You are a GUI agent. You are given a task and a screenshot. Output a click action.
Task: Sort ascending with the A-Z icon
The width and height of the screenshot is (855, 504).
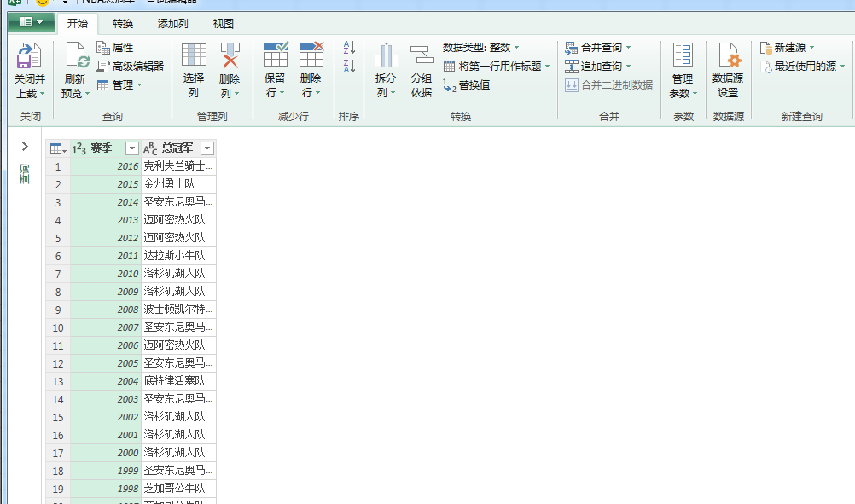click(349, 48)
